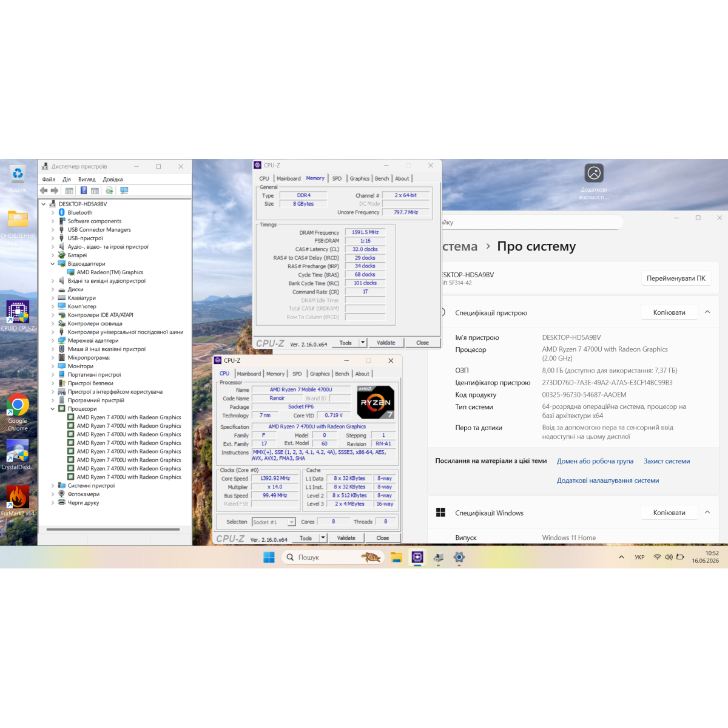The height and width of the screenshot is (728, 728).
Task: Open the Windows Start menu
Action: tap(269, 557)
